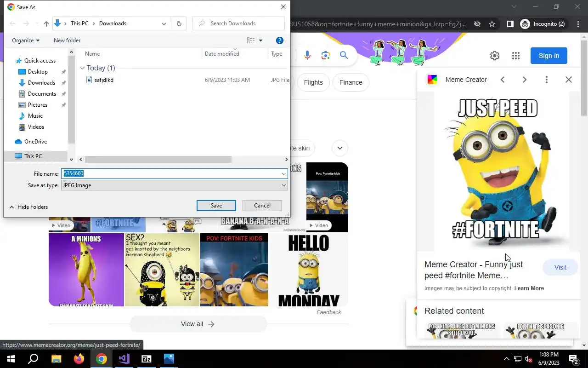Open Documents in navigation pane

tap(42, 94)
